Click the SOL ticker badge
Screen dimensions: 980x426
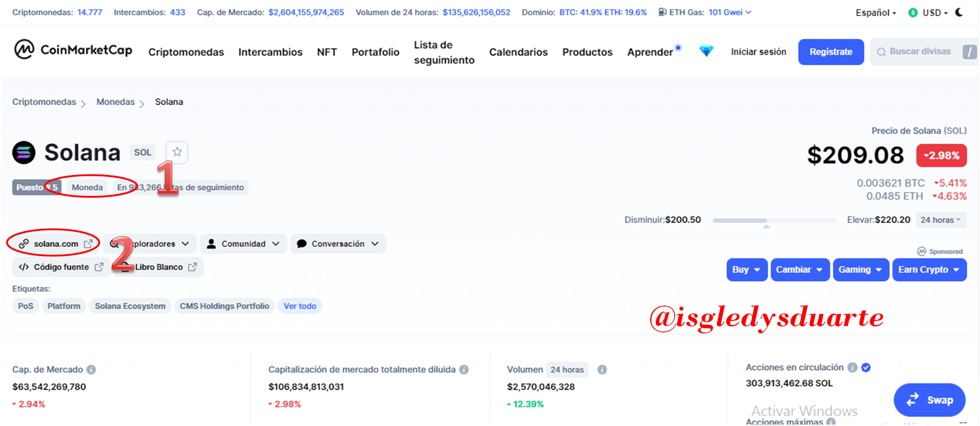[x=143, y=152]
